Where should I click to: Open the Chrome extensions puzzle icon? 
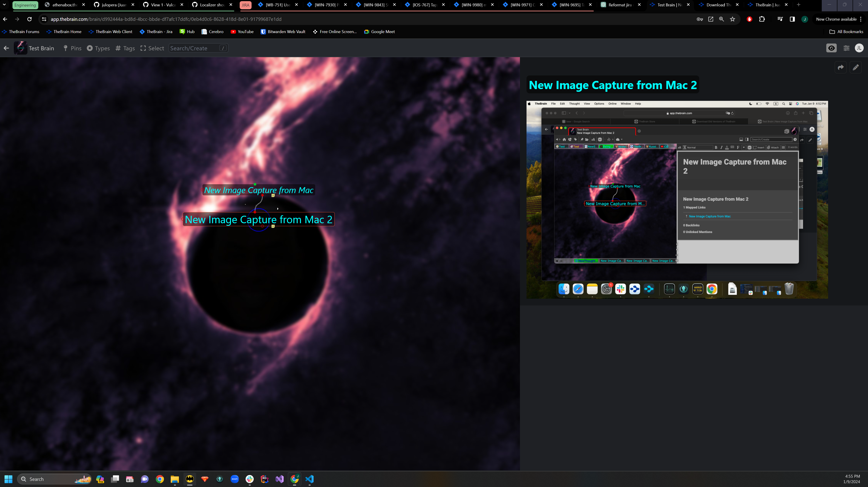click(x=761, y=19)
